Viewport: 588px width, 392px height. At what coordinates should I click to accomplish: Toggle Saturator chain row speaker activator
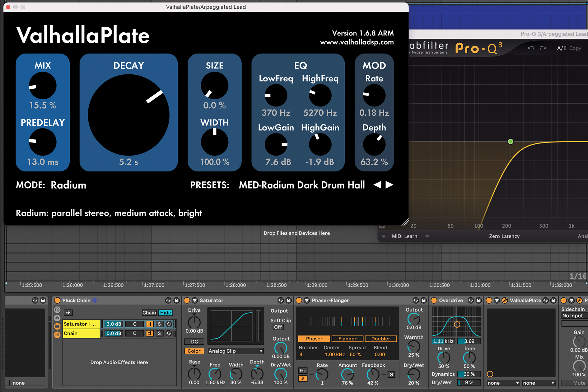150,324
